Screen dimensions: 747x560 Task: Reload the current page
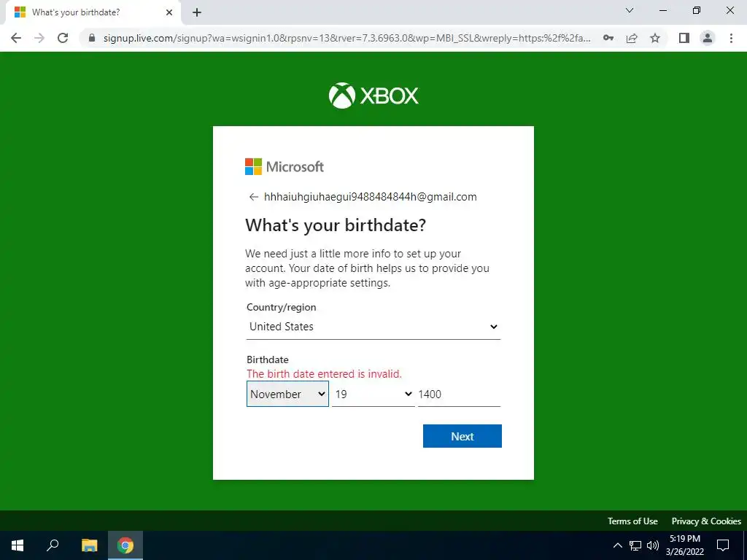click(x=63, y=38)
